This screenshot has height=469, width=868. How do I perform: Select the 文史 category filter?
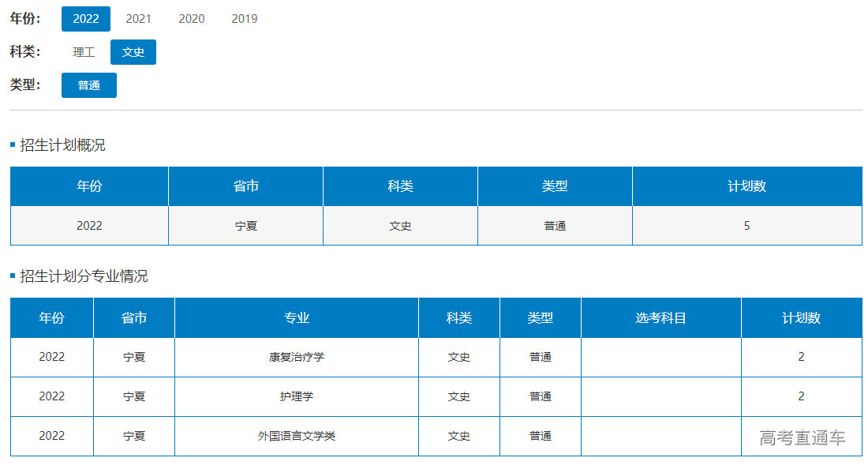point(133,52)
